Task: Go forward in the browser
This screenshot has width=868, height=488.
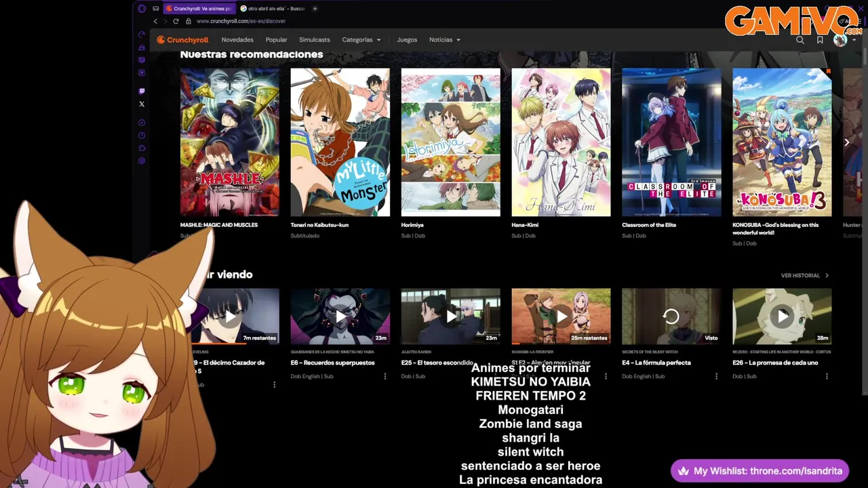Action: pyautogui.click(x=165, y=21)
